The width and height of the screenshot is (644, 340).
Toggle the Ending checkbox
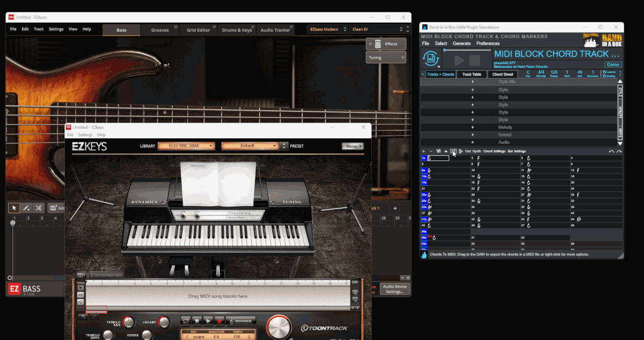point(604,76)
